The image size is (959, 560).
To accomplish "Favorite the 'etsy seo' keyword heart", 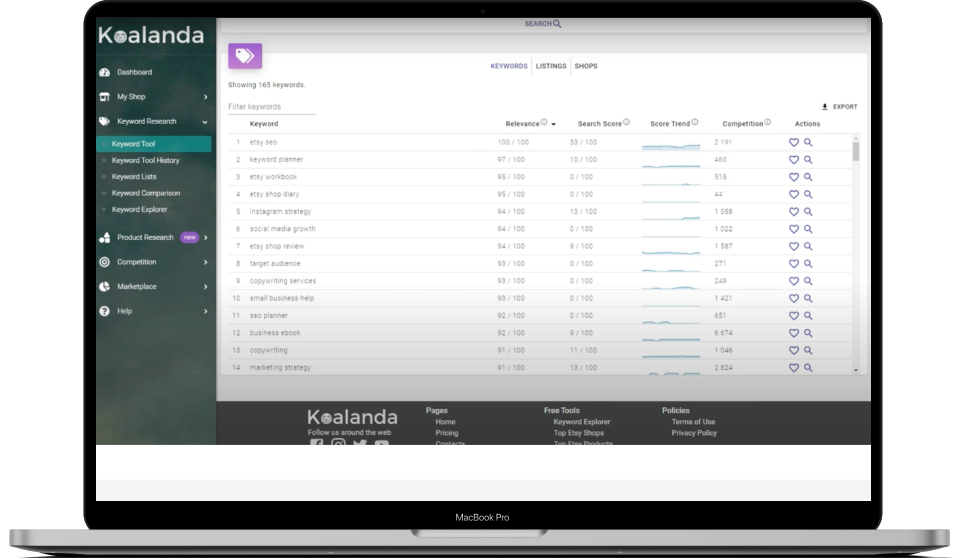I will (794, 142).
